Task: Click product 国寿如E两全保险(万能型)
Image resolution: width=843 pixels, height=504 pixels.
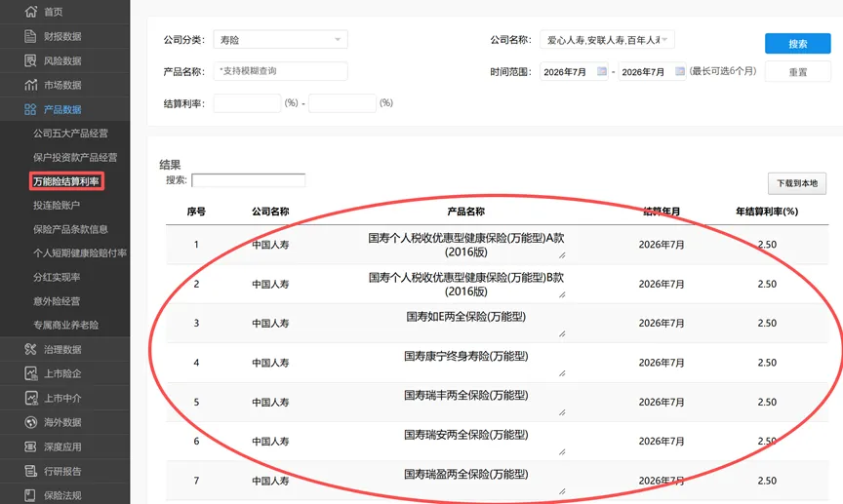Action: pyautogui.click(x=466, y=317)
